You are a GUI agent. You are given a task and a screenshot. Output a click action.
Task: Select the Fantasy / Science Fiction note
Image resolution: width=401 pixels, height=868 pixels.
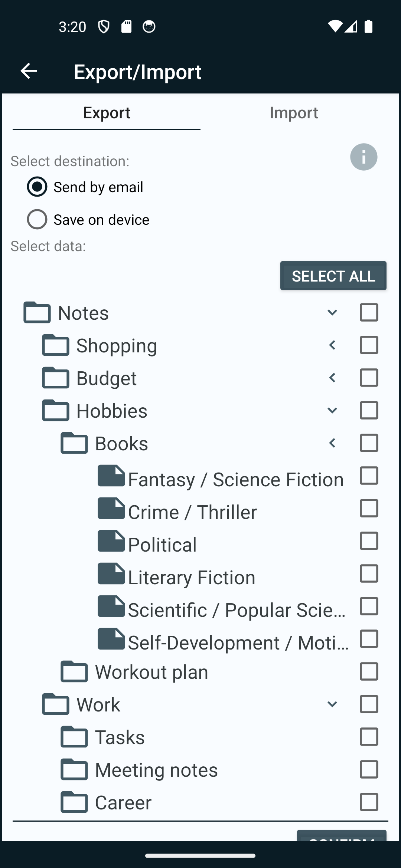[x=369, y=476]
